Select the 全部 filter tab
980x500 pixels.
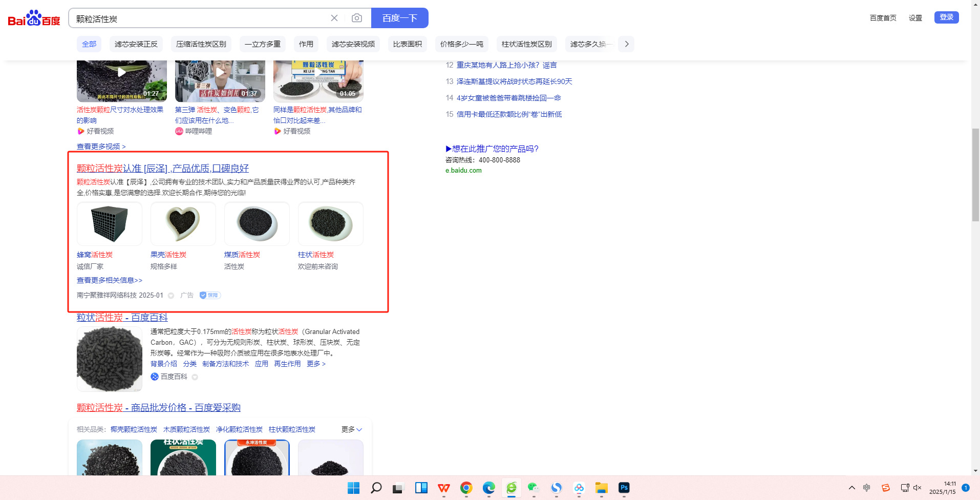(89, 44)
